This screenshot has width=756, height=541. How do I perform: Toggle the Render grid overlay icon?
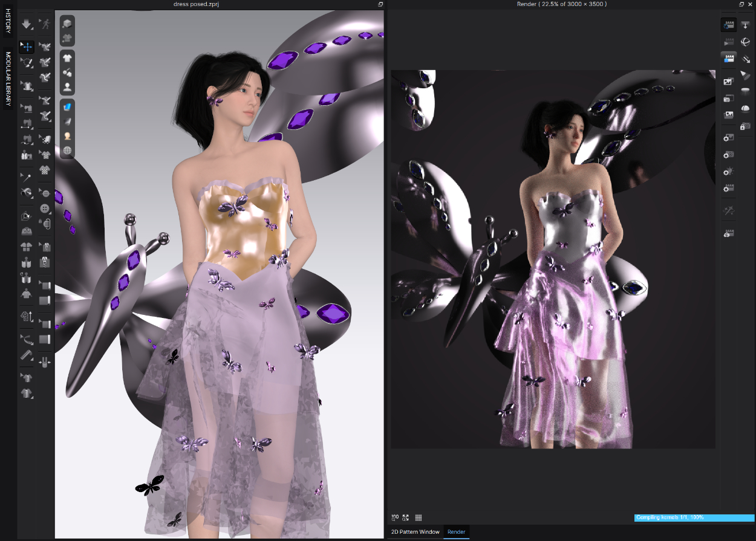tap(419, 518)
